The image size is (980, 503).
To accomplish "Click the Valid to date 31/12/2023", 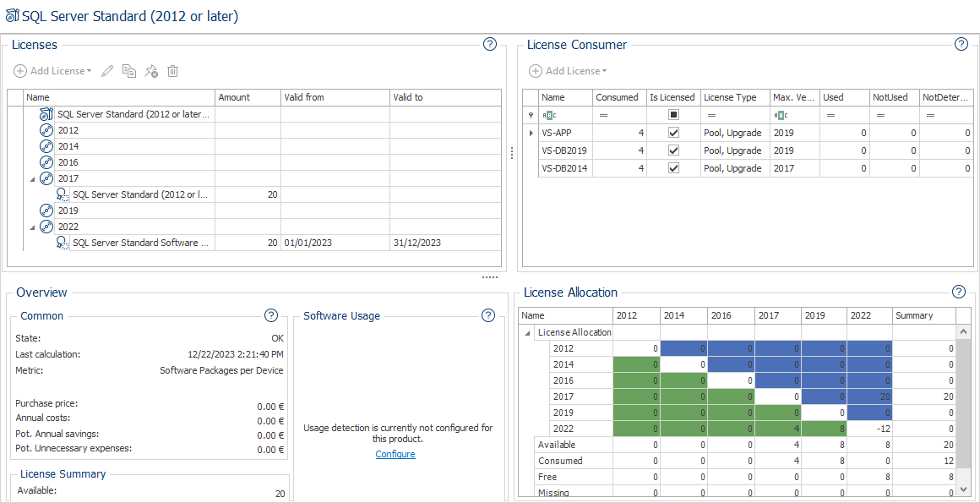I will [x=417, y=243].
